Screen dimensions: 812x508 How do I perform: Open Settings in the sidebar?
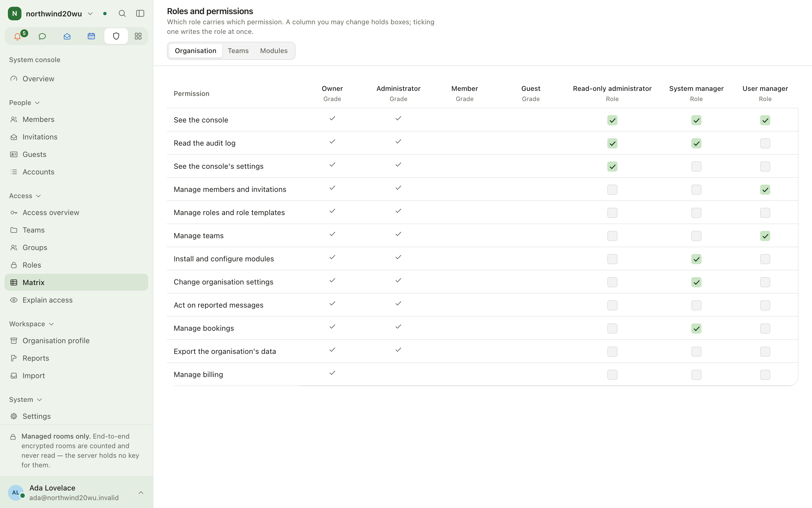(x=76, y=416)
